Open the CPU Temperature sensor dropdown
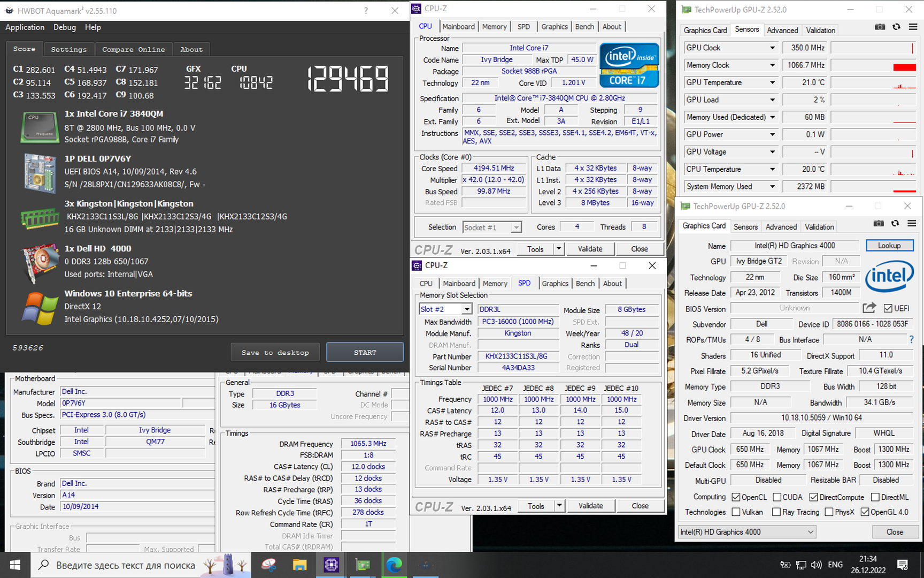Screen dimensions: 924x578 pyautogui.click(x=772, y=169)
